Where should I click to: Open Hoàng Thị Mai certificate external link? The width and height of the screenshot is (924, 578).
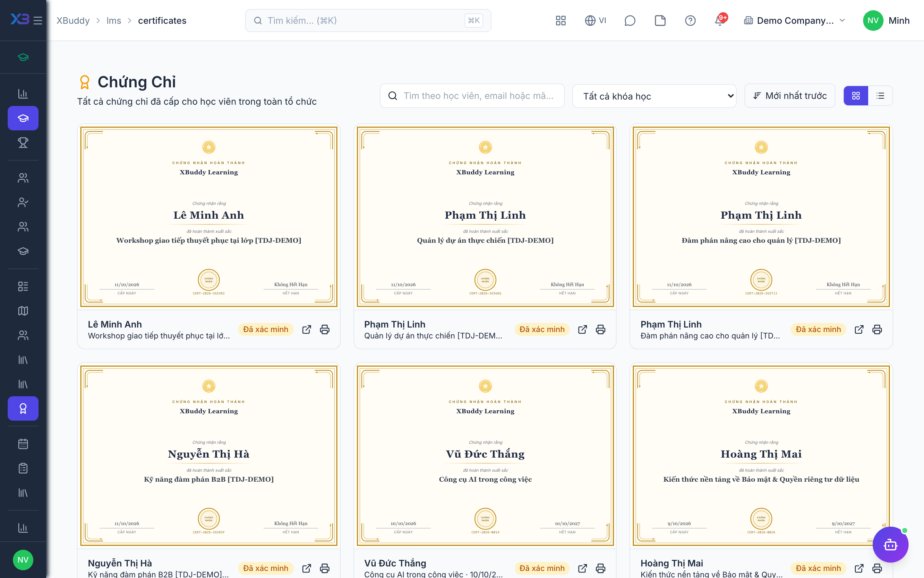coord(859,568)
